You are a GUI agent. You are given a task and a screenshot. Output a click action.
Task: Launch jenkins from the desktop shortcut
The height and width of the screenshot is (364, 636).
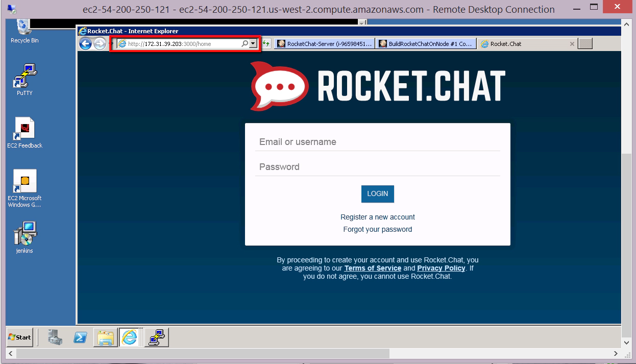point(23,233)
